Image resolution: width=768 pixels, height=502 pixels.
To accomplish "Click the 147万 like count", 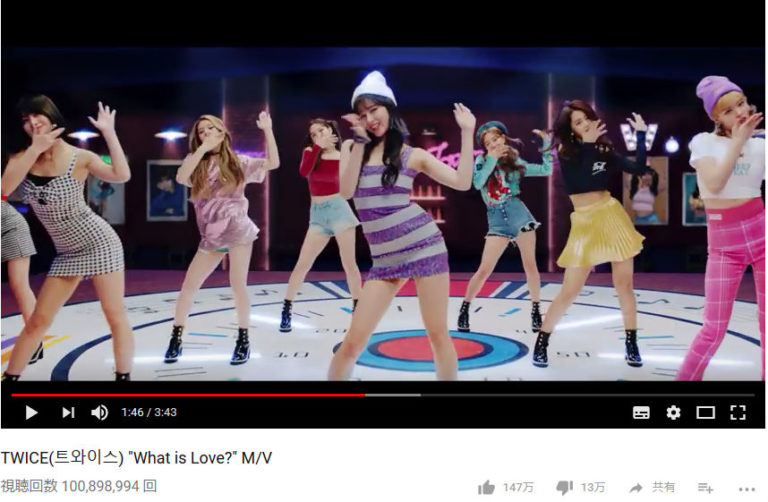I will tap(518, 487).
